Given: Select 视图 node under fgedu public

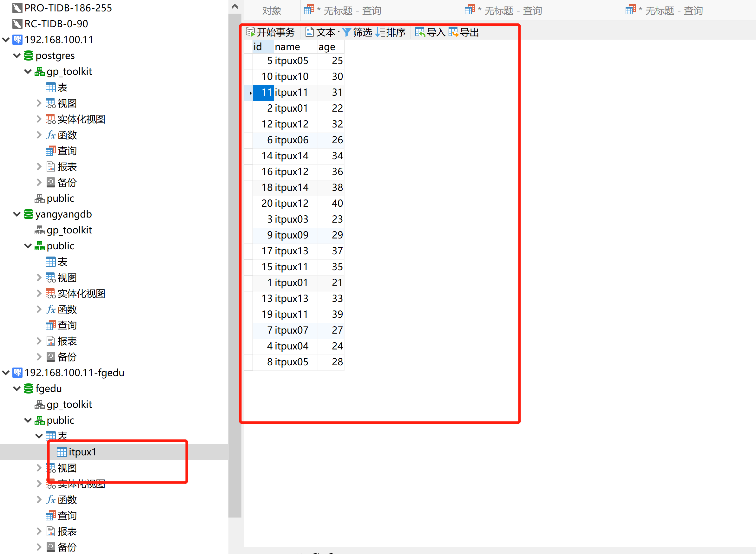Looking at the screenshot, I should (x=61, y=468).
